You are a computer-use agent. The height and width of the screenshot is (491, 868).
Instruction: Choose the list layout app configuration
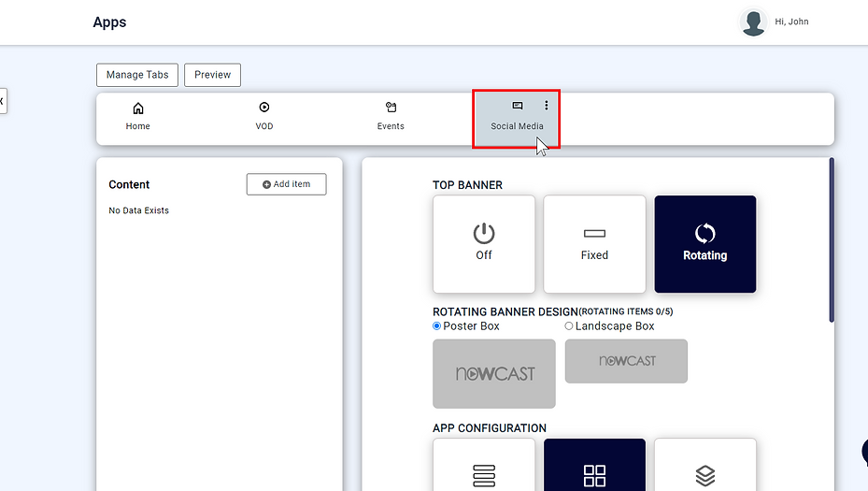click(x=484, y=466)
